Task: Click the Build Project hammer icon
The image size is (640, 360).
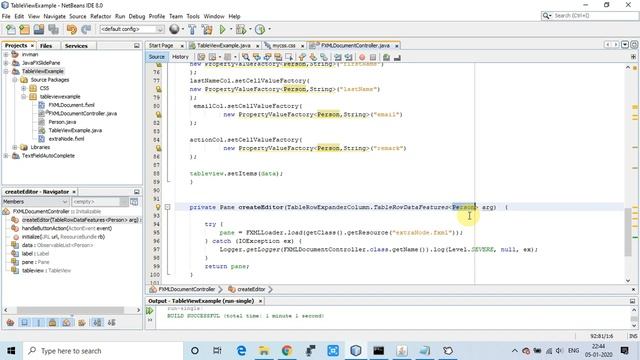Action: [x=192, y=29]
